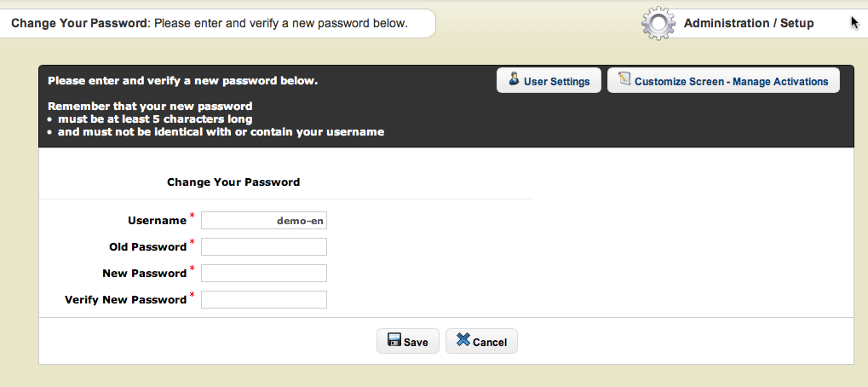The image size is (868, 387).
Task: Open the Administration / Setup menu
Action: coord(748,24)
